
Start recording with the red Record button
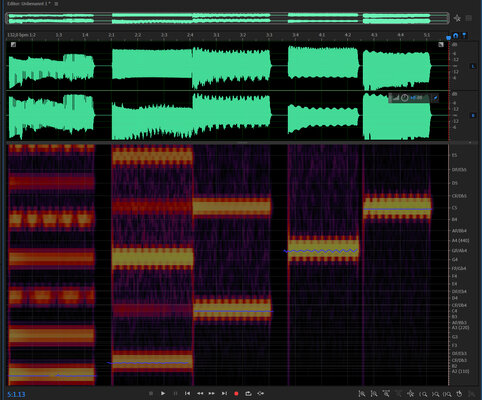[x=236, y=394]
